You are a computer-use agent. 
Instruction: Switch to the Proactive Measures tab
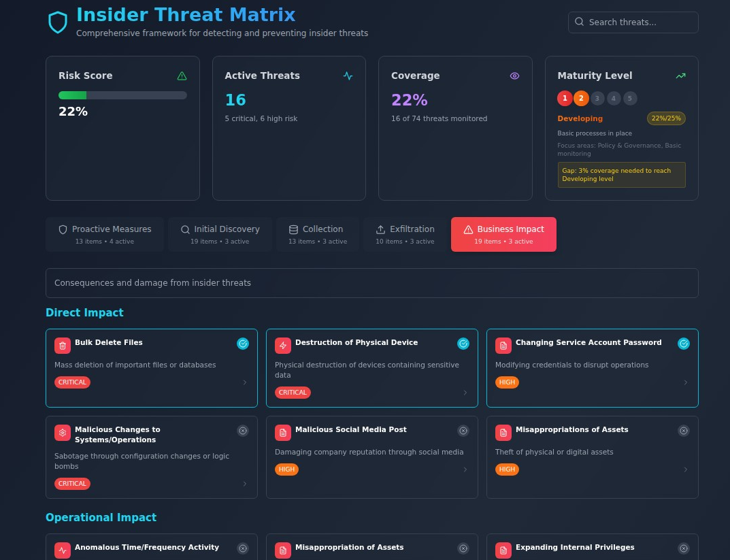(x=105, y=235)
